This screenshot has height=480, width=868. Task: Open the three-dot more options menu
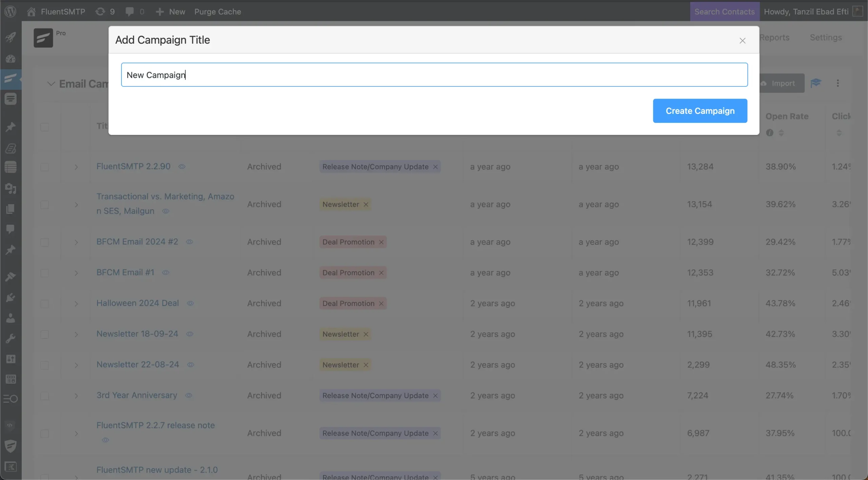pos(838,83)
